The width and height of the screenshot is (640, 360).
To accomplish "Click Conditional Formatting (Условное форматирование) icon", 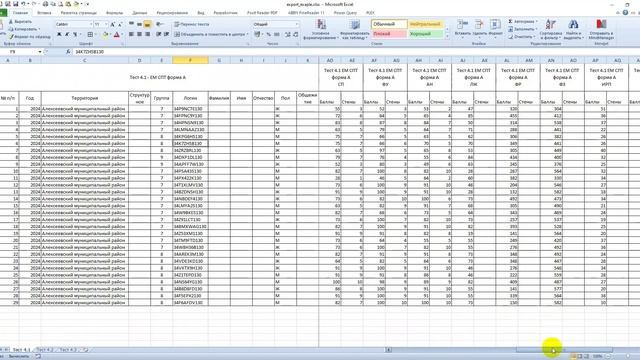I will pyautogui.click(x=321, y=24).
